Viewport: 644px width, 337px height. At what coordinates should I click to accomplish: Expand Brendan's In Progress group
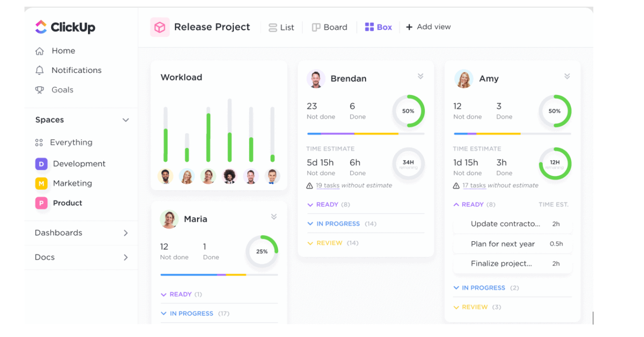pos(310,224)
